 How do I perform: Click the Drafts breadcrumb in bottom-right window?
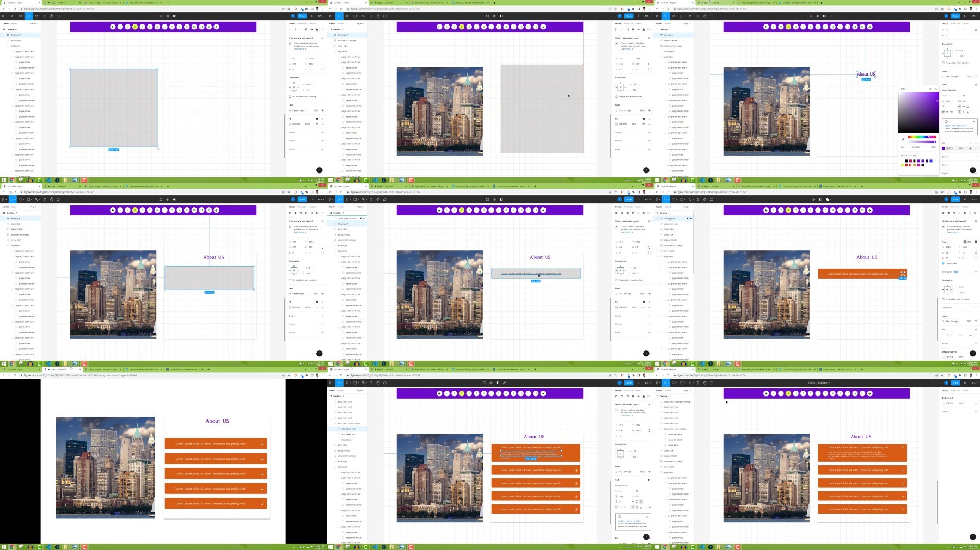pos(811,382)
